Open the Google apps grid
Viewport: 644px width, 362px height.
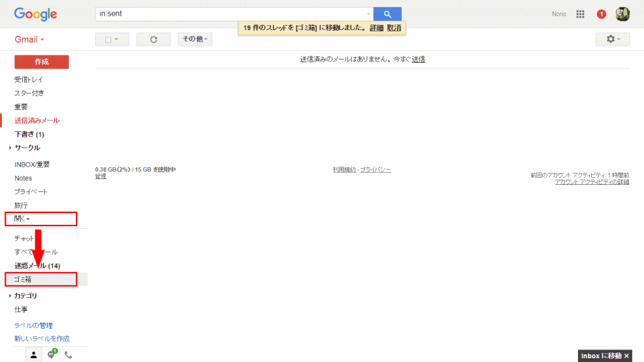(580, 14)
